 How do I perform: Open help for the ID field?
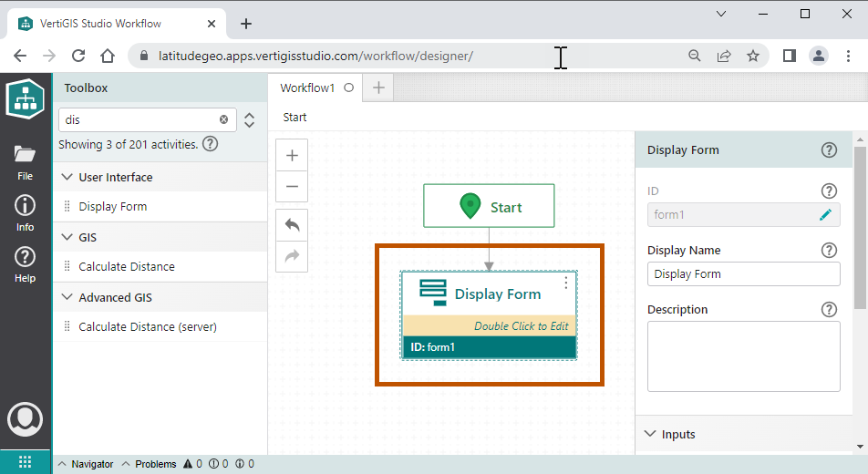coord(829,191)
